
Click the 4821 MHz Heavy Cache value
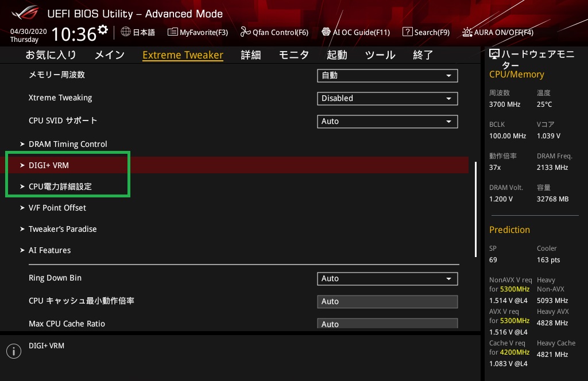pos(552,355)
